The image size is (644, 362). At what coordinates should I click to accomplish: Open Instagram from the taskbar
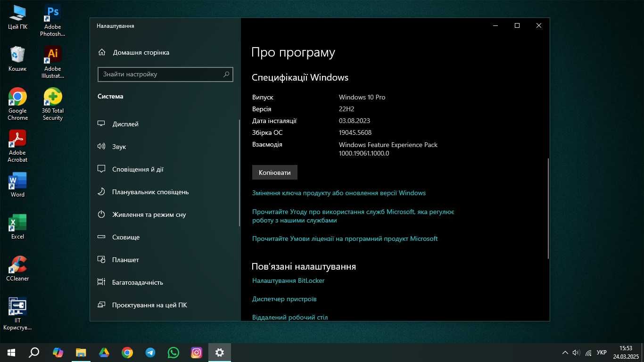197,353
